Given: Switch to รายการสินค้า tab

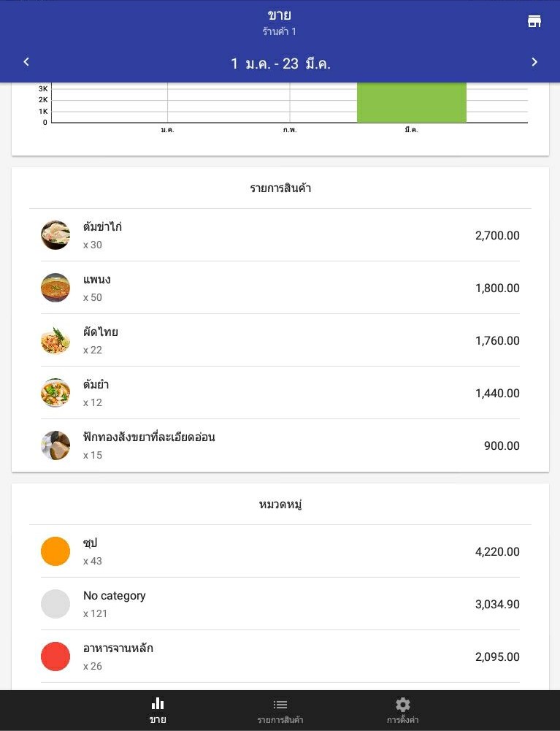Looking at the screenshot, I should [280, 711].
